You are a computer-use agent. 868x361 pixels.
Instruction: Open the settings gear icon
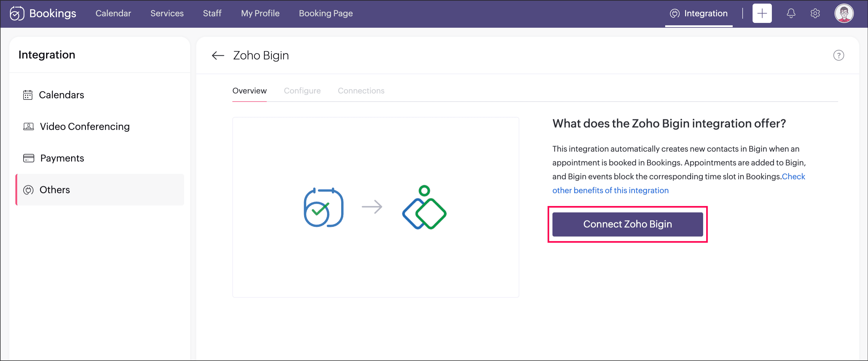tap(815, 14)
